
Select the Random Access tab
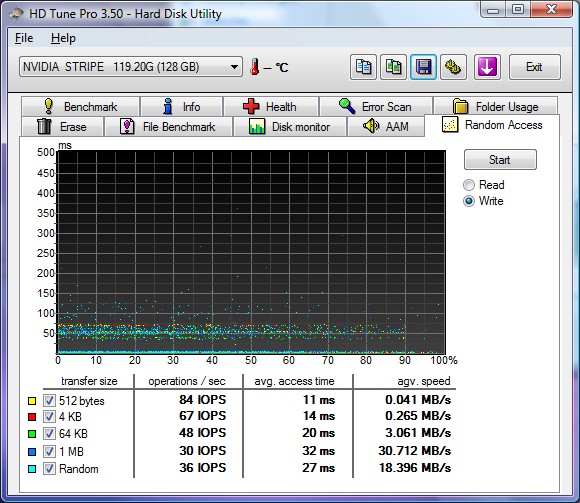pyautogui.click(x=492, y=125)
